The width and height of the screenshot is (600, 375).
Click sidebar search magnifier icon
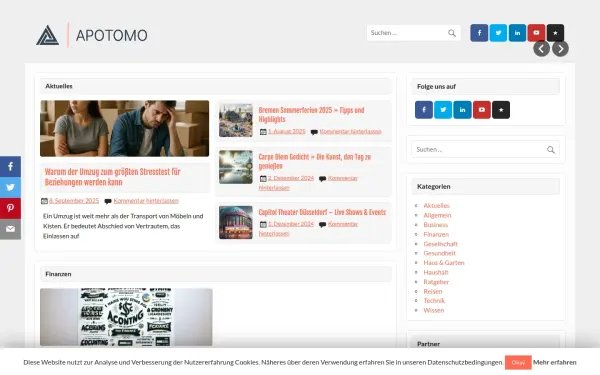551,150
